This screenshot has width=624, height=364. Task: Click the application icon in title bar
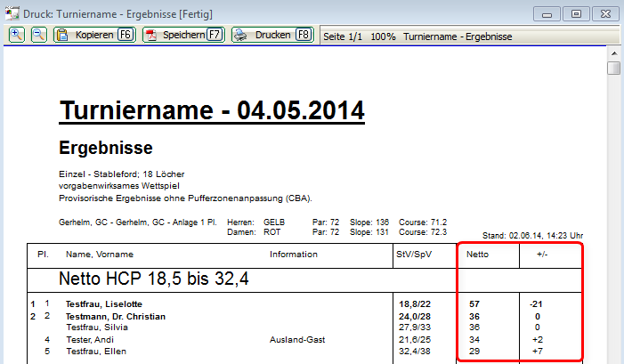coord(13,13)
